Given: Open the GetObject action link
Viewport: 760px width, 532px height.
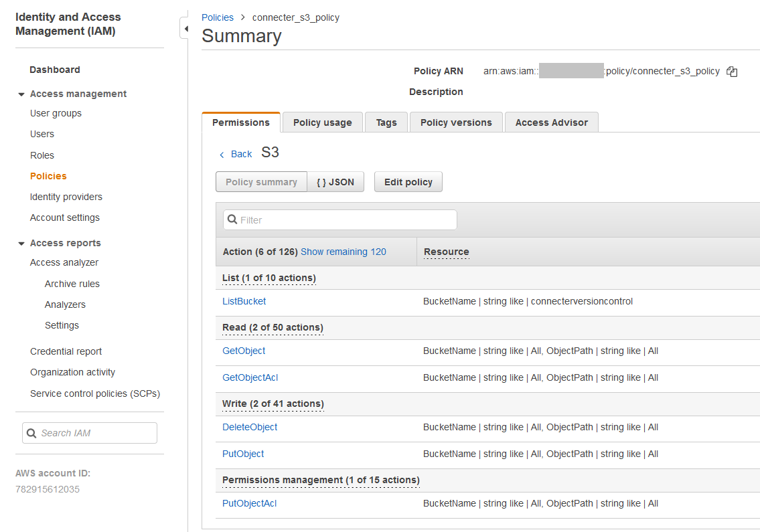Looking at the screenshot, I should (x=243, y=351).
